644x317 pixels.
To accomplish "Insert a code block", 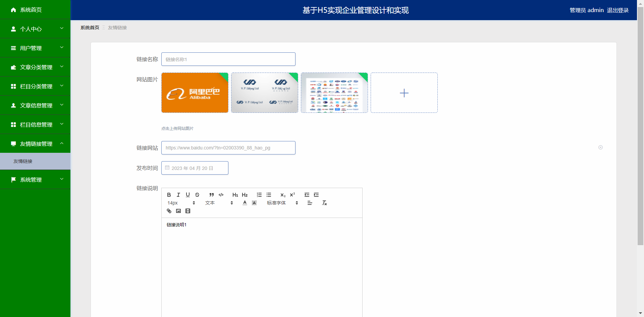I will click(x=221, y=195).
